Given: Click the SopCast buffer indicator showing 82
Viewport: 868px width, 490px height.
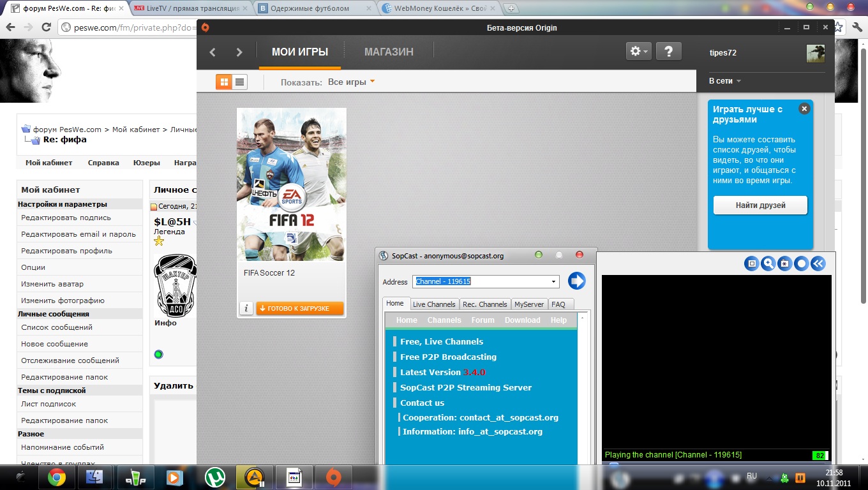Looking at the screenshot, I should click(x=820, y=456).
